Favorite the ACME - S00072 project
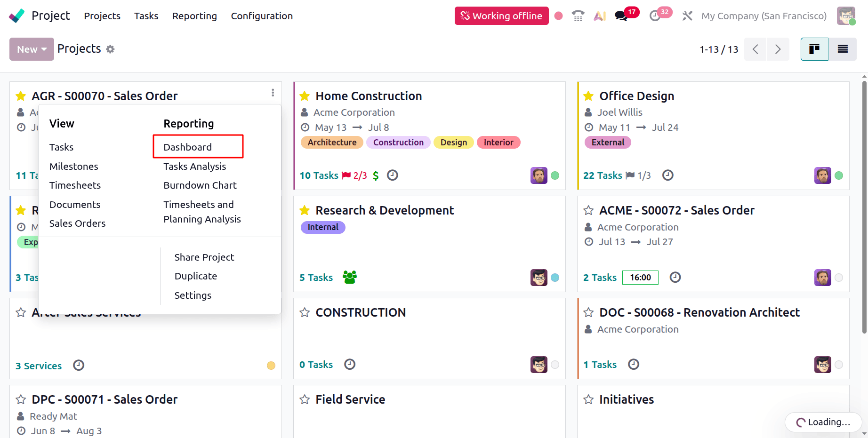868x438 pixels. tap(588, 210)
